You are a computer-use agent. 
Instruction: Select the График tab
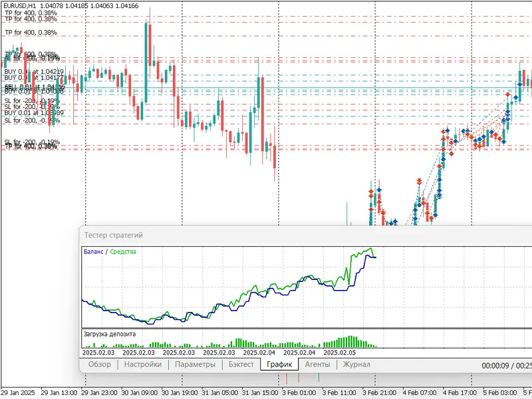(x=279, y=364)
